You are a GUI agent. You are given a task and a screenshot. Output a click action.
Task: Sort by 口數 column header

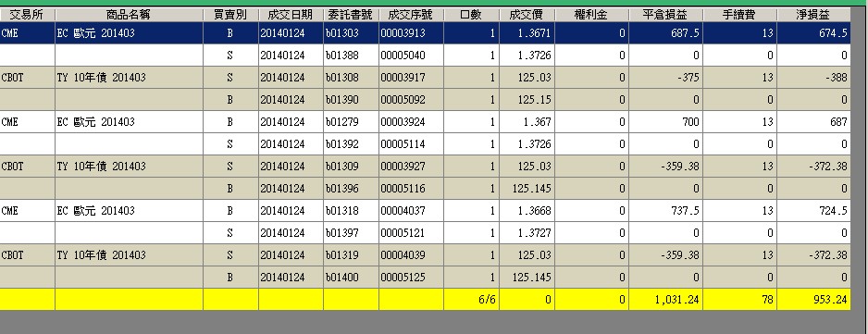[471, 15]
